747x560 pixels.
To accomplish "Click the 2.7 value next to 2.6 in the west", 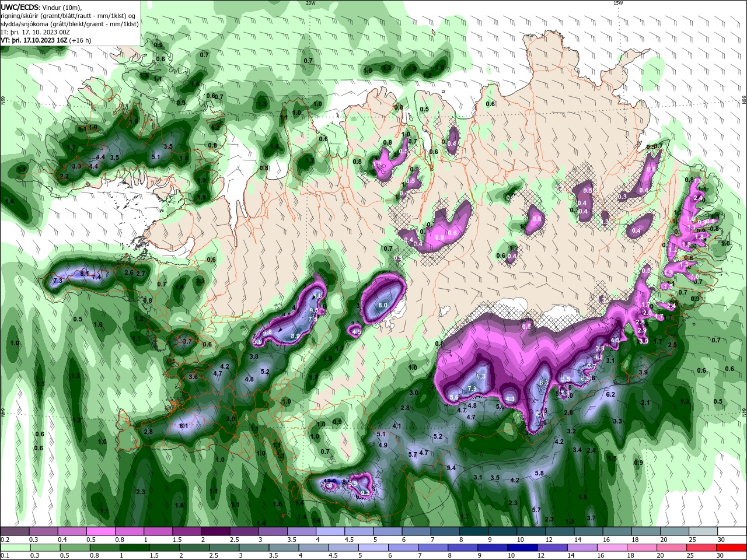I will pos(141,273).
